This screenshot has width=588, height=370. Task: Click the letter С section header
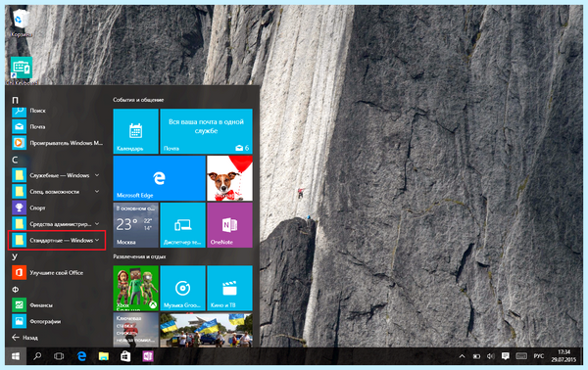[x=15, y=160]
